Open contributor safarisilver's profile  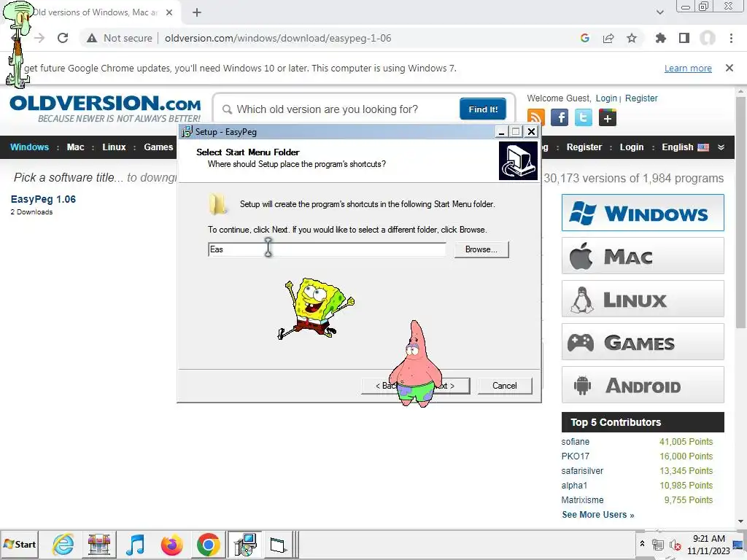click(x=581, y=471)
